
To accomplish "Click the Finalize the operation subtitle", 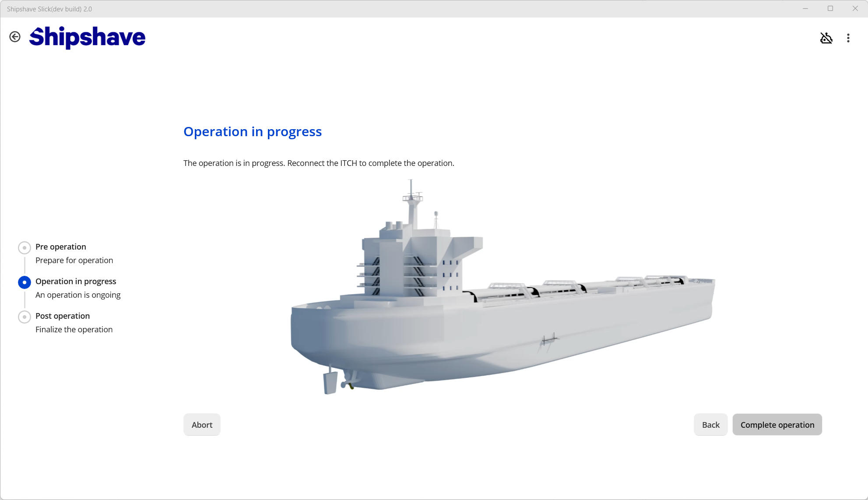I will pyautogui.click(x=74, y=330).
